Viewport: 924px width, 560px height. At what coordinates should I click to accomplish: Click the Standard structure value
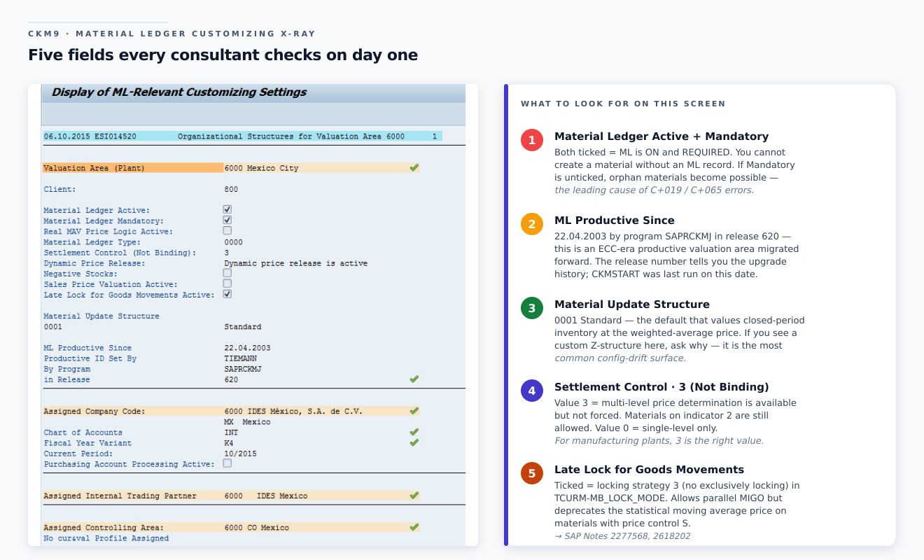click(243, 327)
